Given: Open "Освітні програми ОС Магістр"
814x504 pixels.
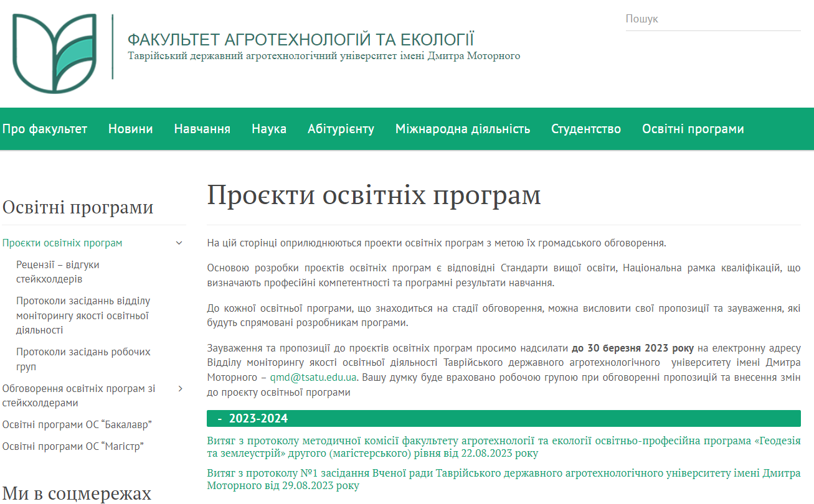Looking at the screenshot, I should [73, 447].
